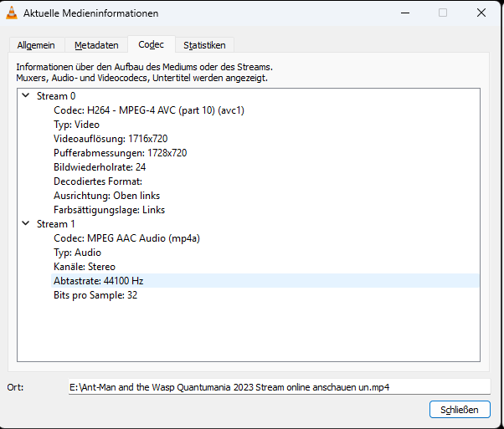Viewport: 504px width, 429px height.
Task: Click the Ort file path field
Action: 280,386
